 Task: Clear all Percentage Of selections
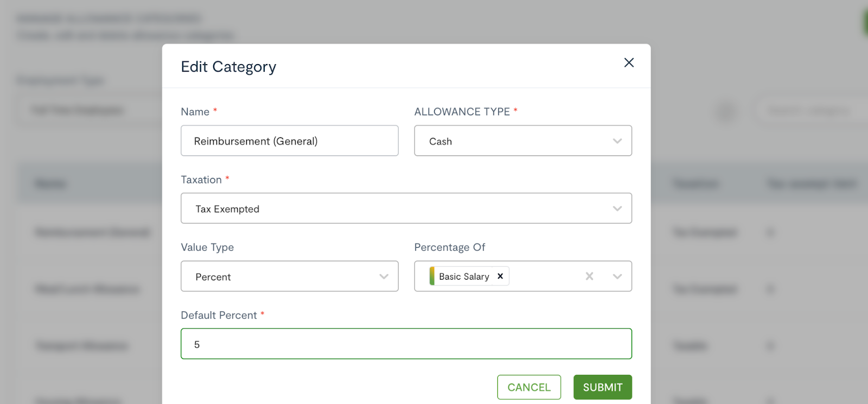pyautogui.click(x=589, y=276)
